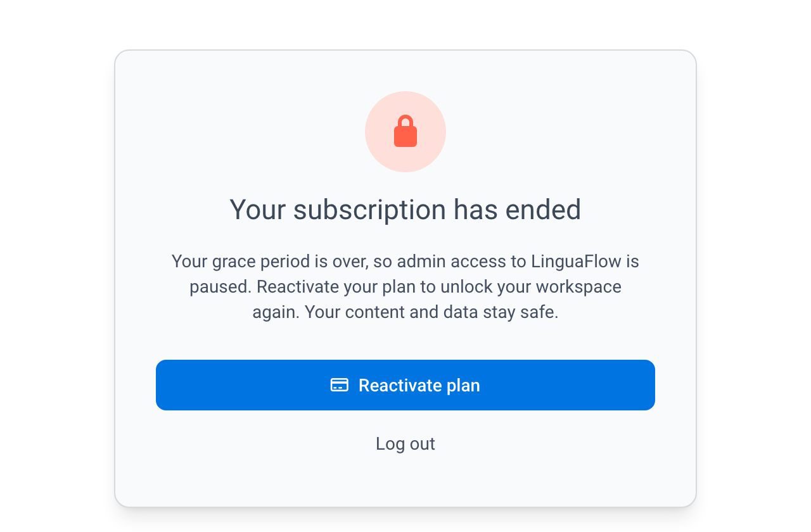Click the left end of the Reactivate plan button
Screen dimensions: 811x532
(171, 385)
